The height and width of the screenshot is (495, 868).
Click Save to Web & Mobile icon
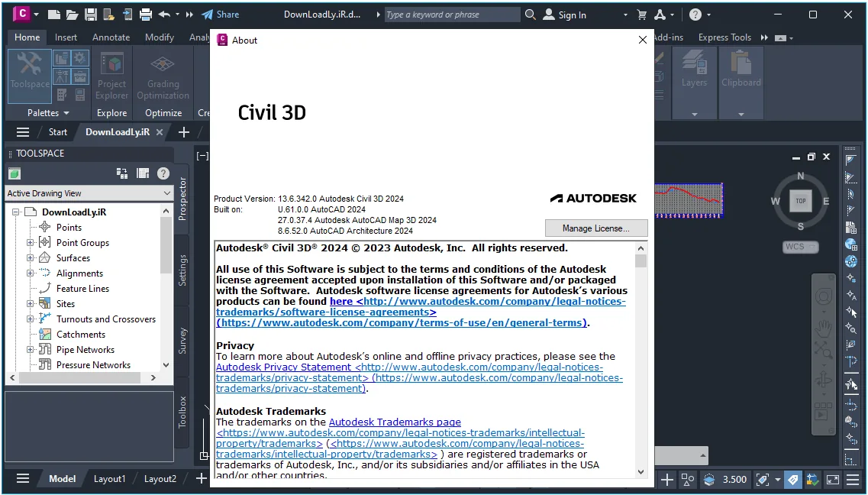click(x=127, y=15)
